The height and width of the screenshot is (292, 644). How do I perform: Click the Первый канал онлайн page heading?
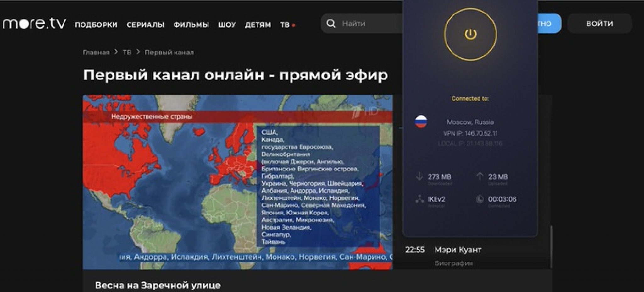click(x=236, y=75)
